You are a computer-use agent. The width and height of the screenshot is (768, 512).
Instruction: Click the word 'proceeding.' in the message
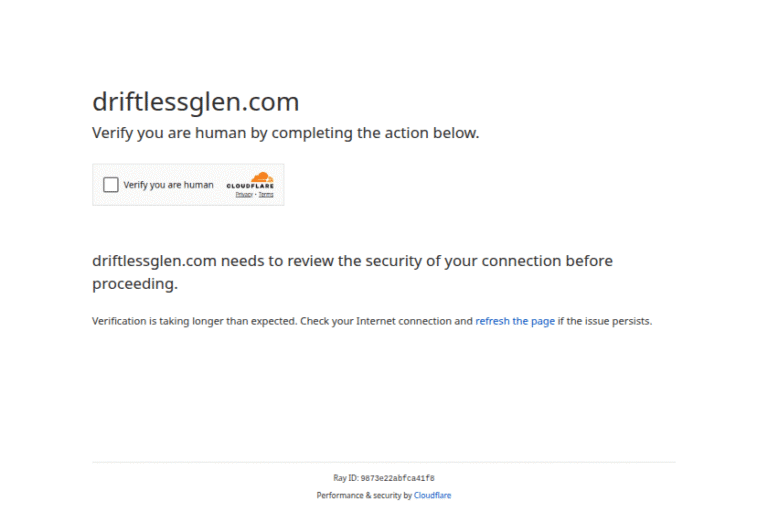[135, 284]
